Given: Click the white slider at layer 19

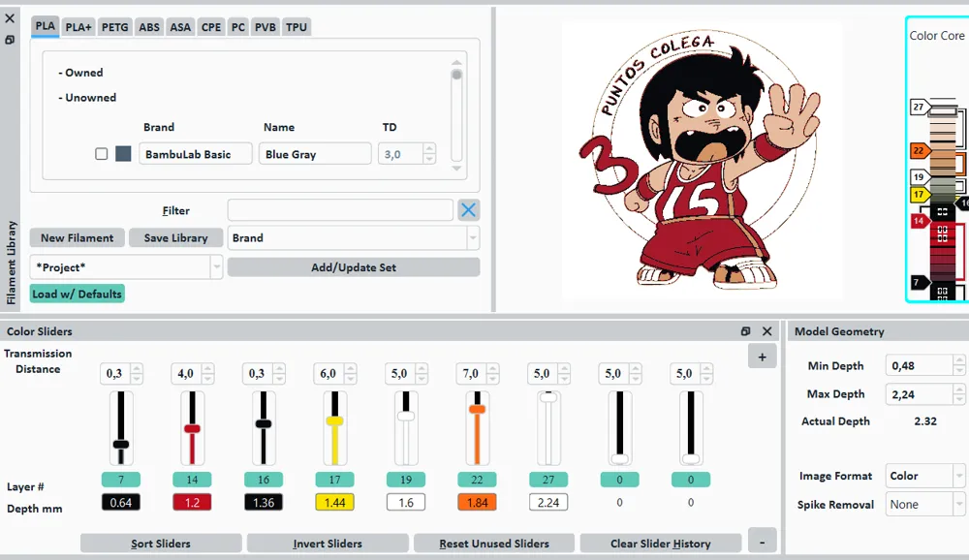Looking at the screenshot, I should pos(406,416).
